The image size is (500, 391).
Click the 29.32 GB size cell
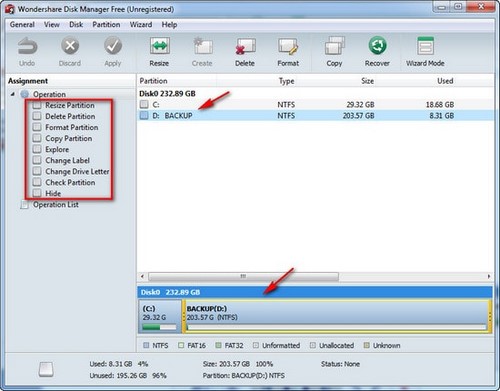[360, 105]
